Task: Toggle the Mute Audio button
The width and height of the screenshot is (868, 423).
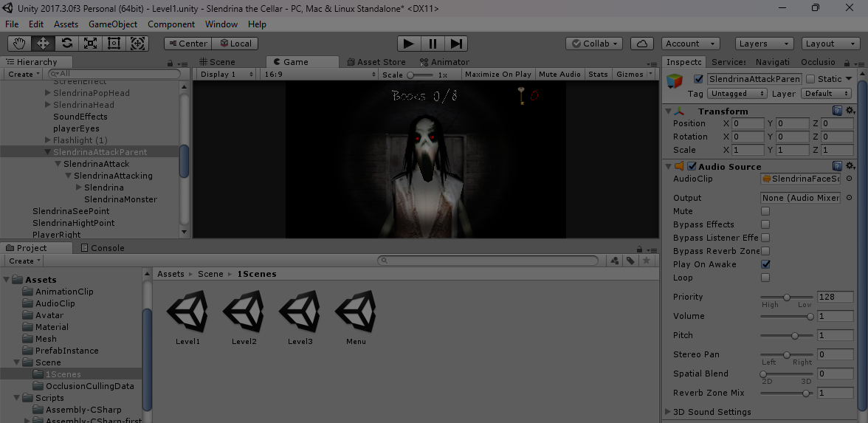Action: [x=559, y=74]
